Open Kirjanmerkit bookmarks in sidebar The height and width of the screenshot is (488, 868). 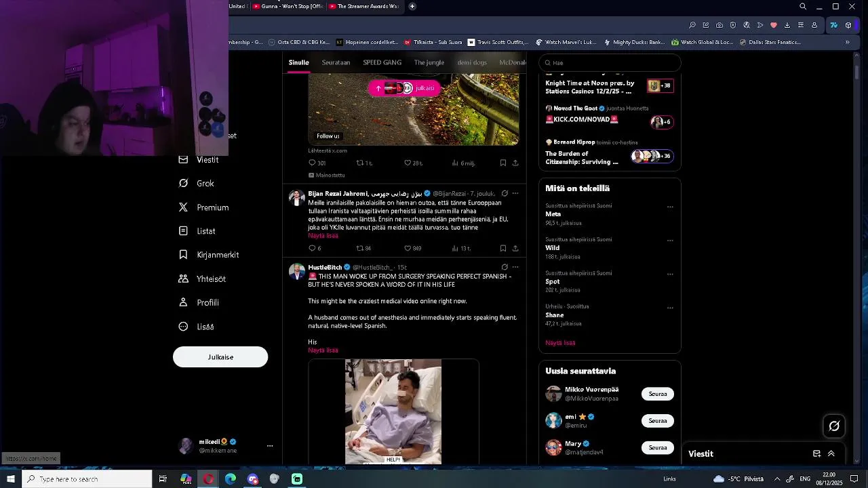[209, 255]
